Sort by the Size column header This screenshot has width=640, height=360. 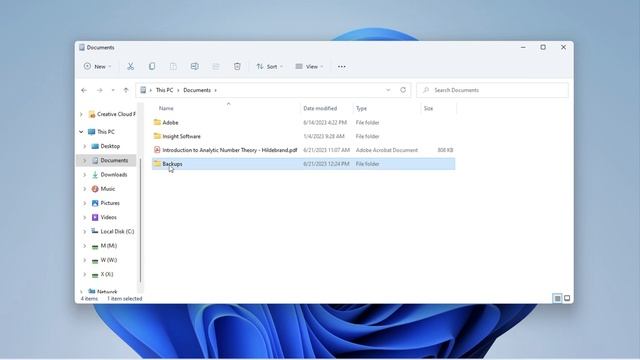pos(428,109)
